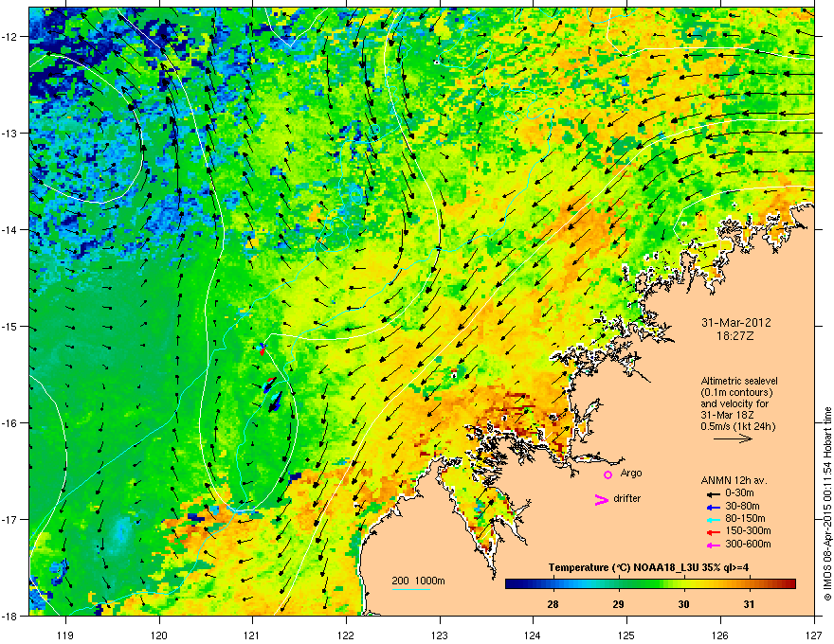Image resolution: width=834 pixels, height=644 pixels.
Task: Click the '0.5m/s (1kt 24h)' scale text
Action: pos(737,426)
